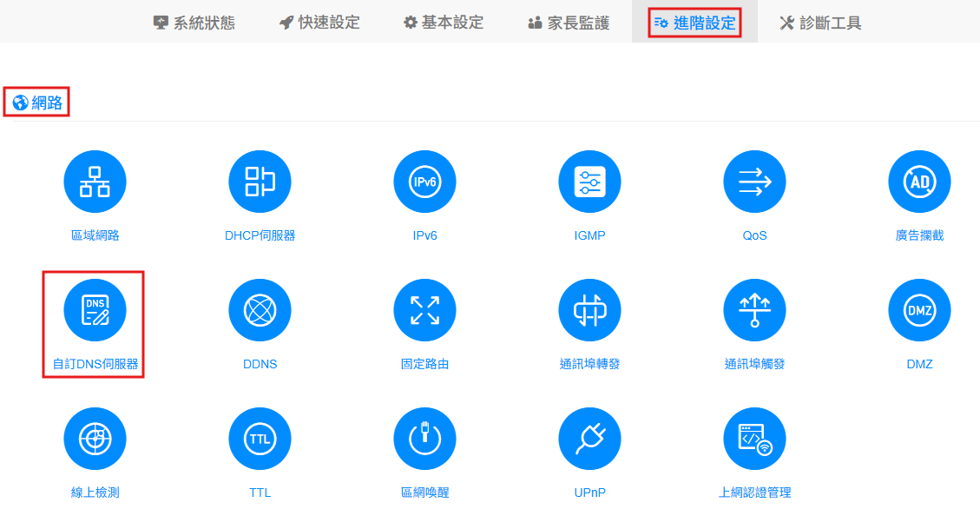The width and height of the screenshot is (980, 529).
Task: Click the DMZ icon
Action: 919,310
